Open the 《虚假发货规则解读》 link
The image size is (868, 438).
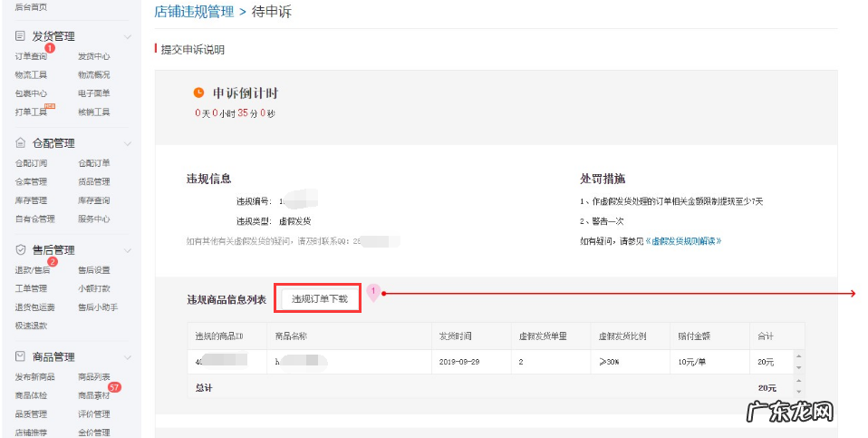(683, 241)
